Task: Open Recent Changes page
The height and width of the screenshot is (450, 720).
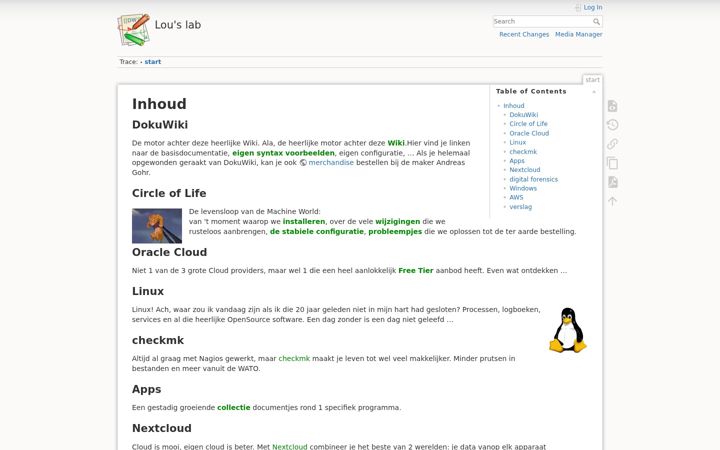Action: [524, 34]
